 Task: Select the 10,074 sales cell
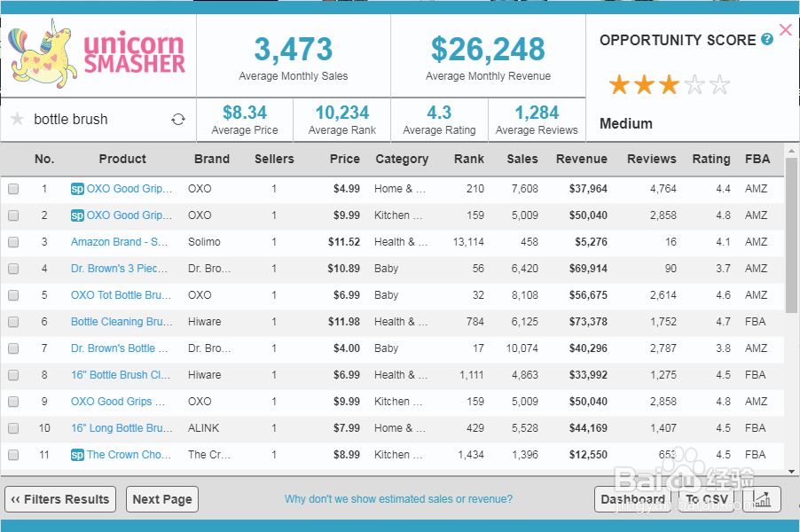point(522,348)
